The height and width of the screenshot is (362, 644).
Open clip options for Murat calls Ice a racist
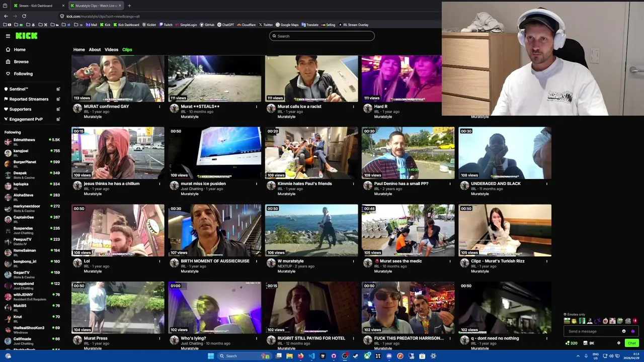click(353, 107)
